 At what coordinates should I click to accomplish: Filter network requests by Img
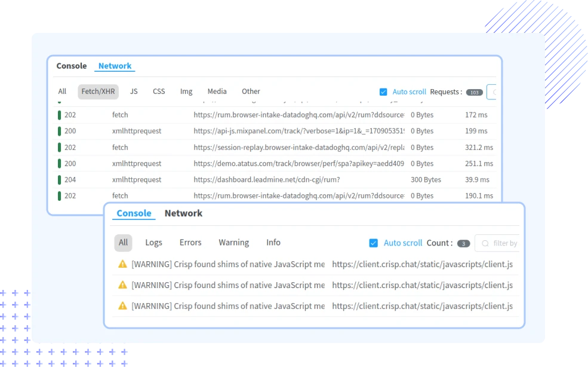pos(186,91)
